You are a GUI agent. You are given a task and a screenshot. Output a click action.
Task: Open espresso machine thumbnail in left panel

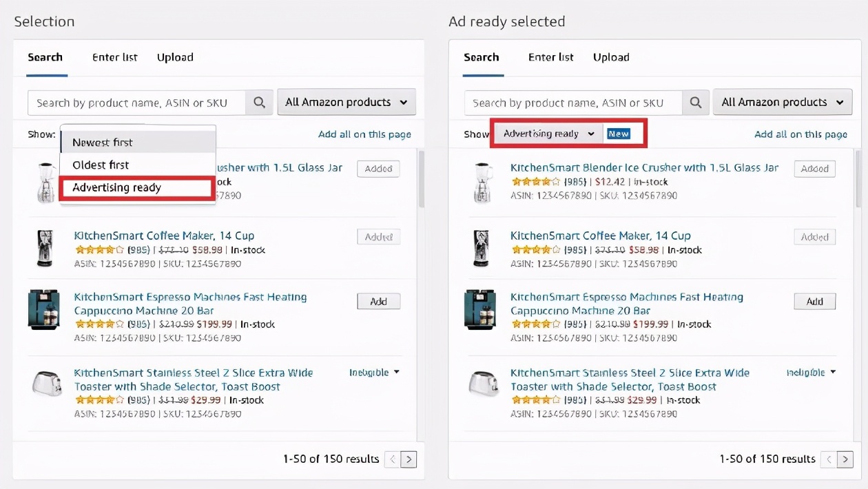44,310
